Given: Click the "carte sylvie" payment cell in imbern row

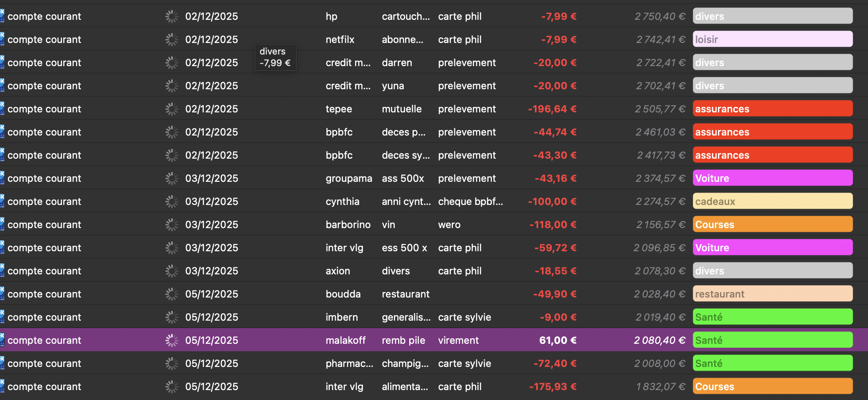Looking at the screenshot, I should [x=464, y=317].
